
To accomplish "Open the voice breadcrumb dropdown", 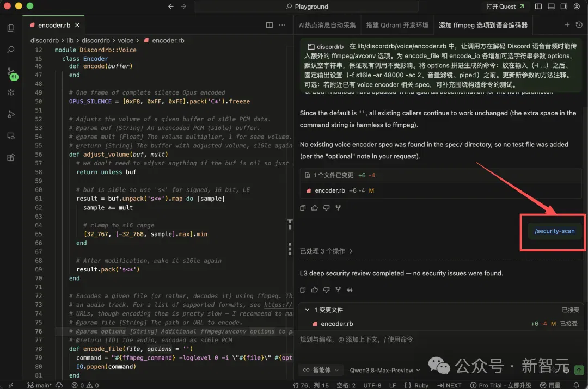I will pos(126,40).
